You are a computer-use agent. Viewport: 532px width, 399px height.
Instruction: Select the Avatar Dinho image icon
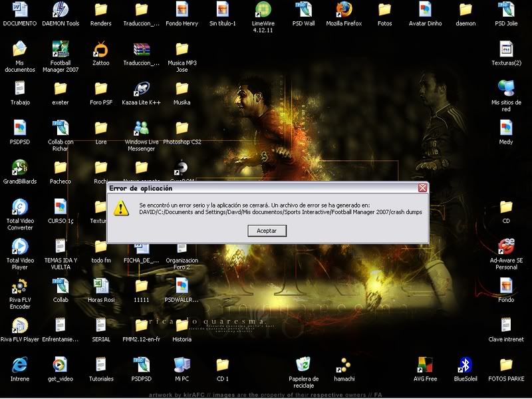tap(425, 10)
